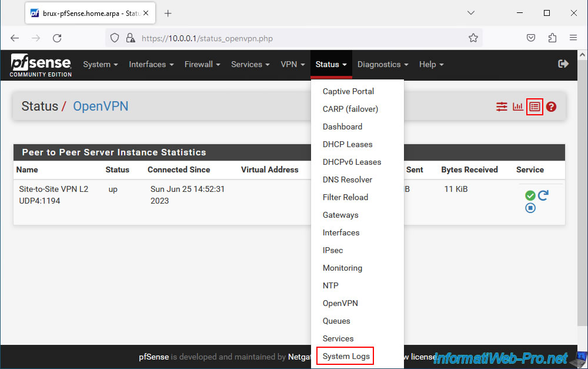Select CARP (failover) menu entry
The width and height of the screenshot is (588, 369).
click(350, 109)
